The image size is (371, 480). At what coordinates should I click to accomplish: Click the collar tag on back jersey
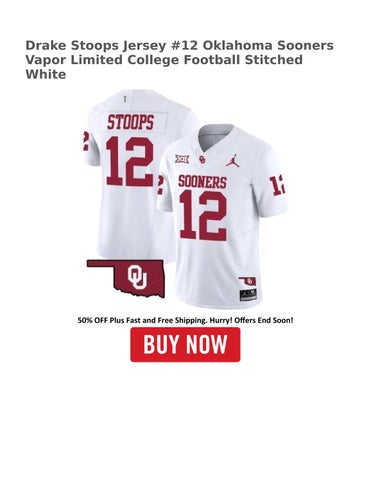[x=125, y=99]
